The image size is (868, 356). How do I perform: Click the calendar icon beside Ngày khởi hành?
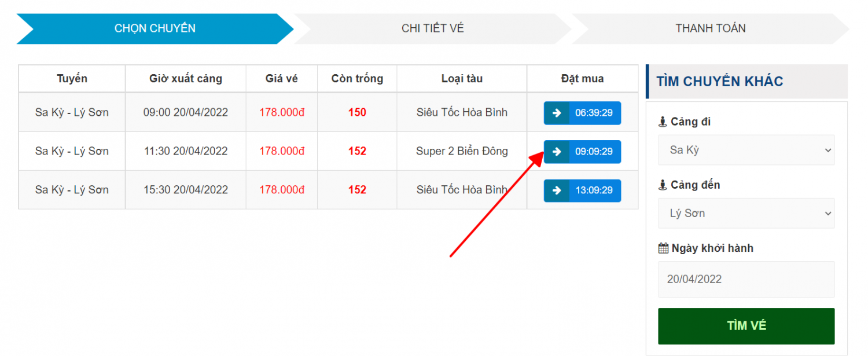[x=663, y=248]
